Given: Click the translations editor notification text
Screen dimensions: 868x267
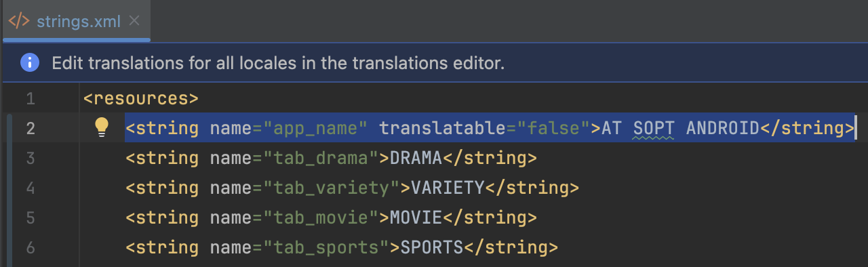Looking at the screenshot, I should click(x=278, y=64).
